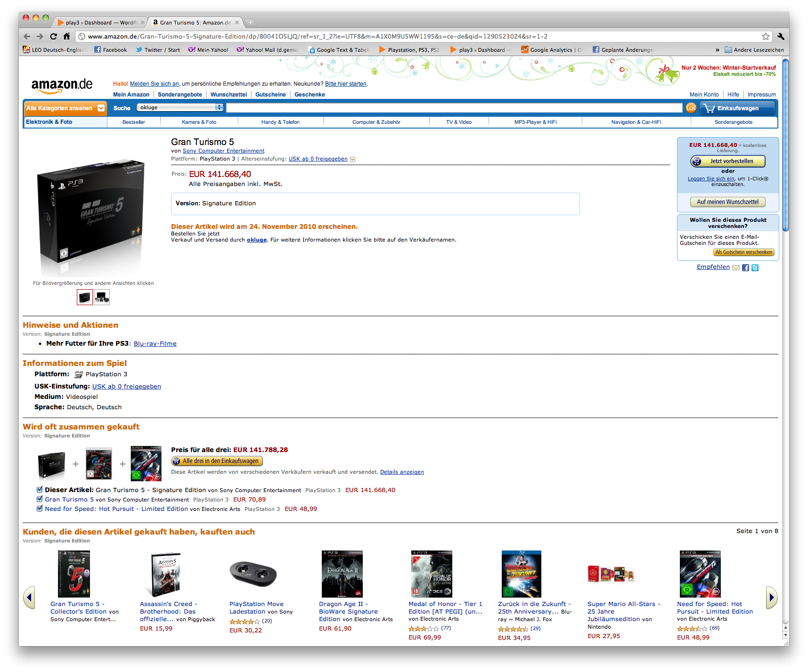808x672 pixels.
Task: Open LEO Deutsch-Englisch bookmark
Action: tap(54, 49)
